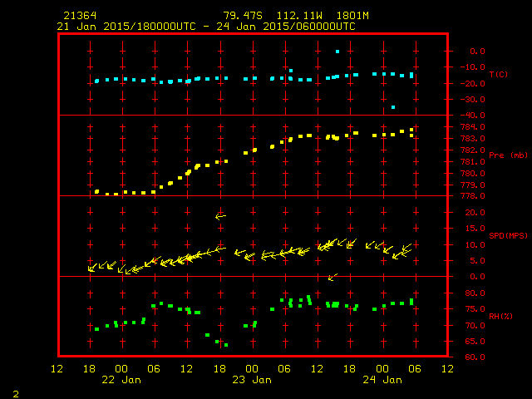Click the isolated wind arrow at 20 MPS
The width and height of the screenshot is (532, 399).
click(220, 216)
